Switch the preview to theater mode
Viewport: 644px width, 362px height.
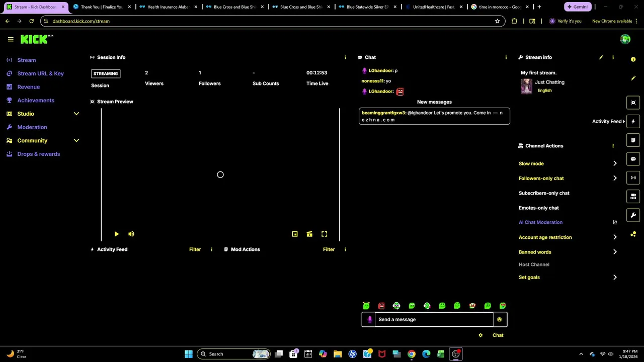pos(309,234)
